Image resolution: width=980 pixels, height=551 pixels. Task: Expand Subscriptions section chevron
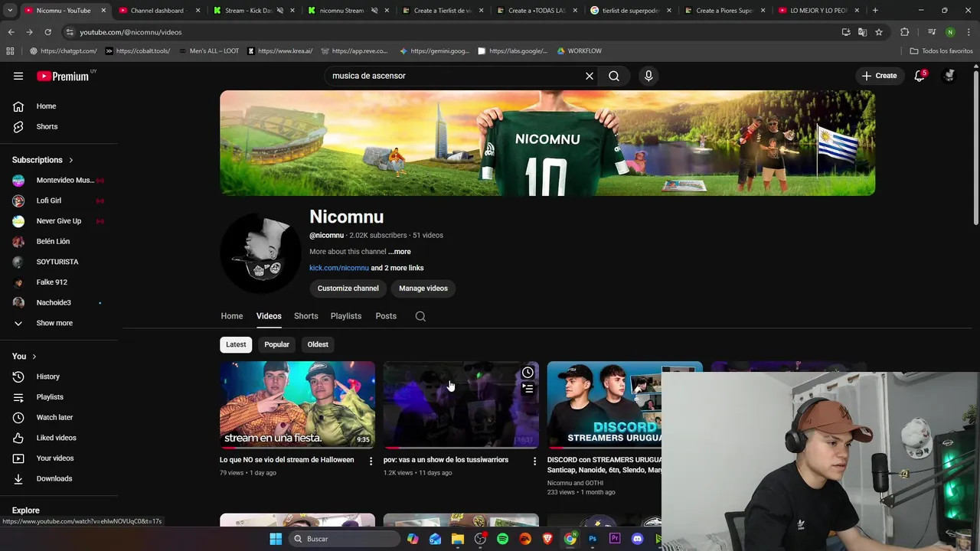(71, 160)
